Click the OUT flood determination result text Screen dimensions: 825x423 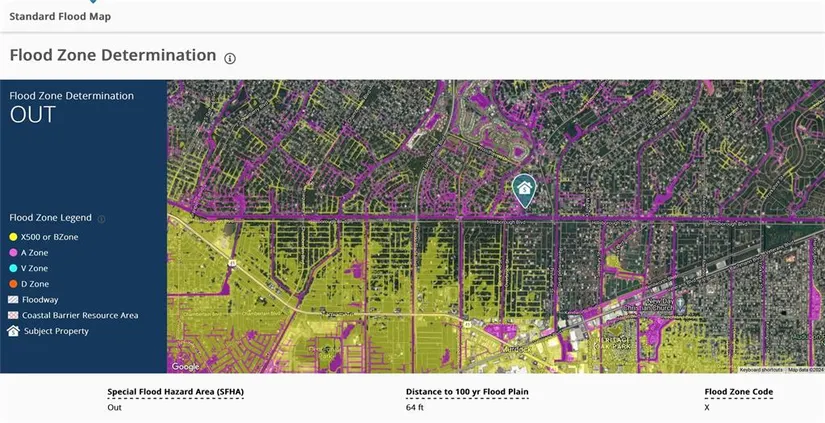(x=32, y=115)
